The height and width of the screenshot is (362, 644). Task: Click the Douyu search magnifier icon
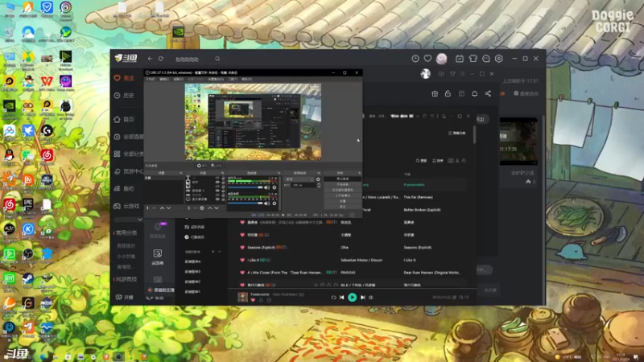tap(217, 59)
